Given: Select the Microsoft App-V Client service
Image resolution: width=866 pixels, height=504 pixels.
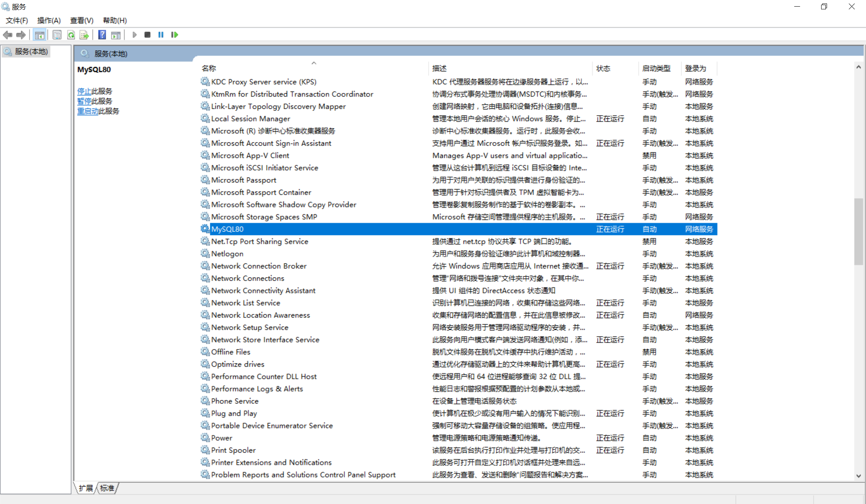Looking at the screenshot, I should [458, 155].
